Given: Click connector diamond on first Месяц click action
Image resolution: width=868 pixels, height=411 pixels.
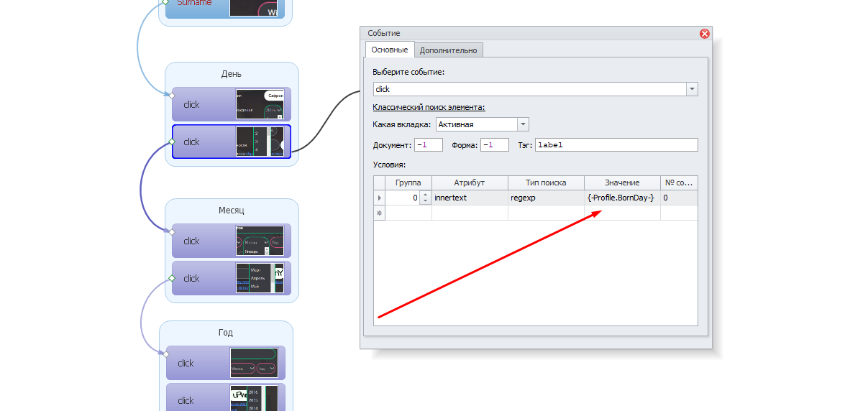Looking at the screenshot, I should (172, 231).
